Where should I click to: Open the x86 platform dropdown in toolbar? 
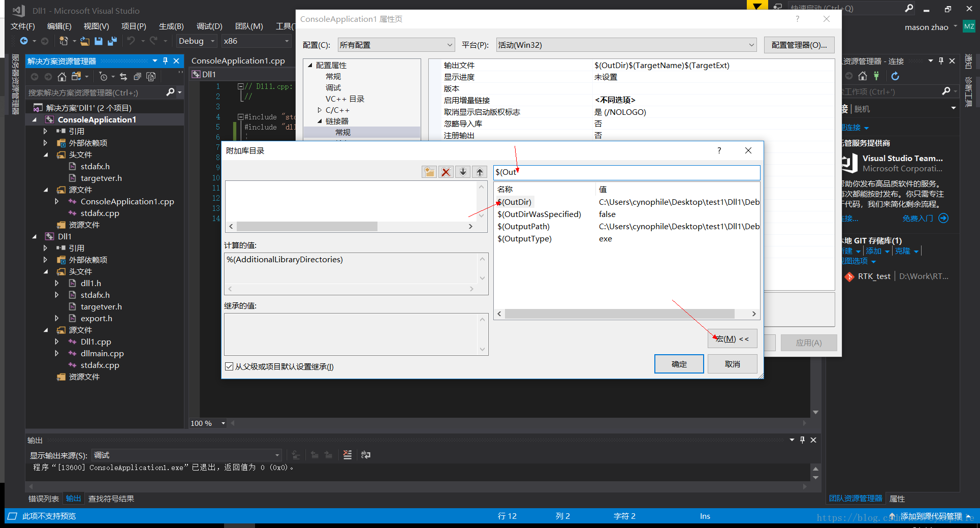tap(256, 41)
